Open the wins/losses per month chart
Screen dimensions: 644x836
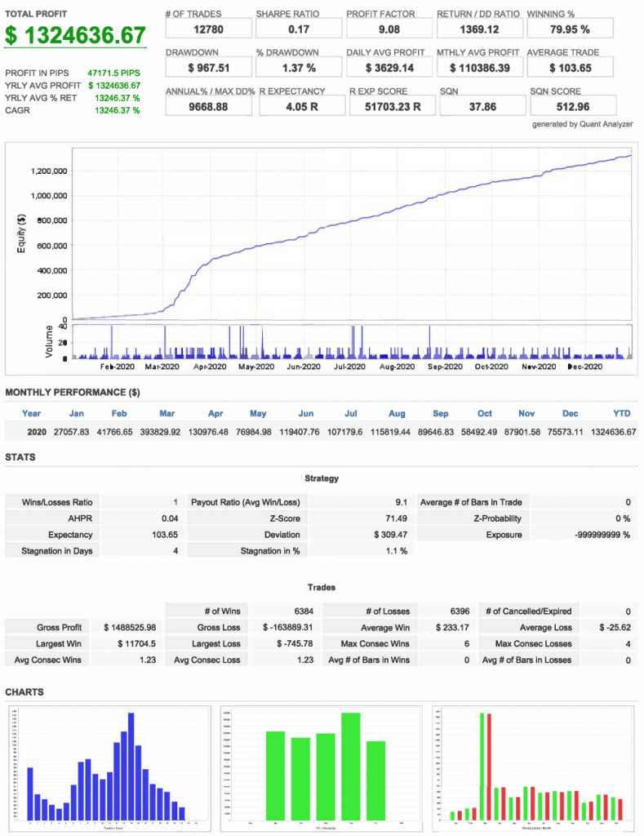point(535,767)
